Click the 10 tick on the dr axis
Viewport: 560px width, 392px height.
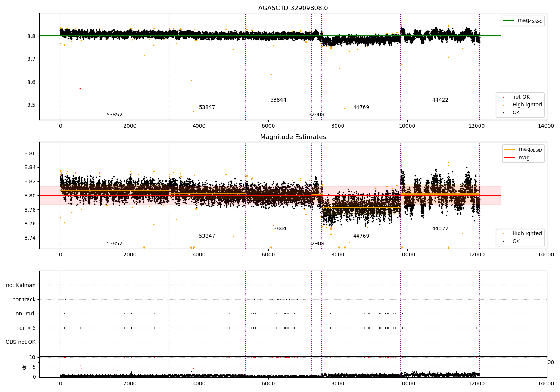[x=32, y=357]
